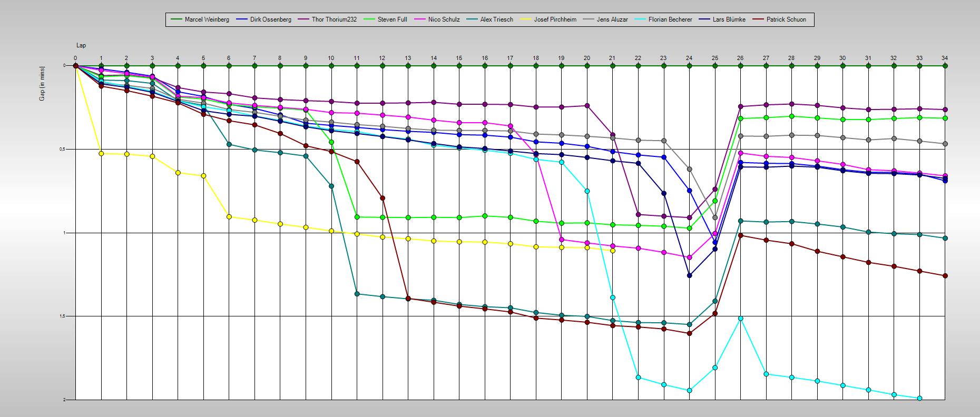Select the yellow data point at lap 21

click(613, 251)
